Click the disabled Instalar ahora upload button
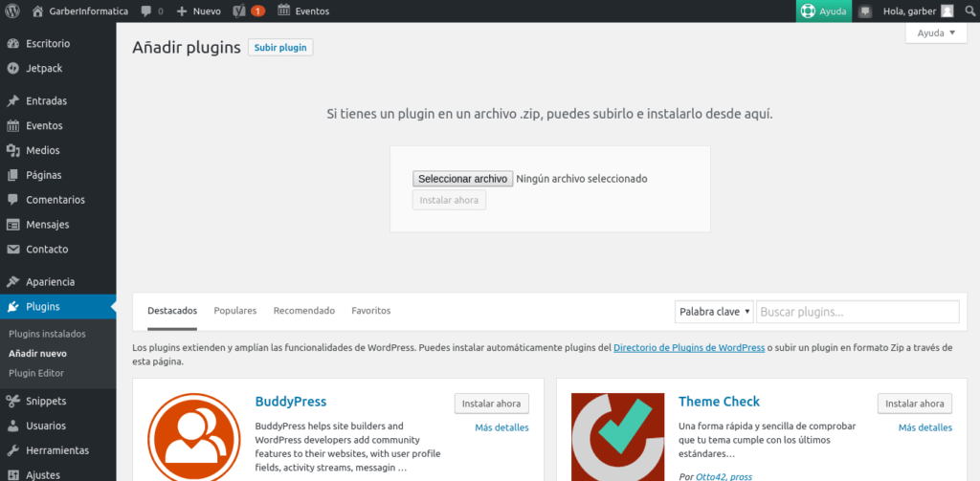 tap(449, 201)
